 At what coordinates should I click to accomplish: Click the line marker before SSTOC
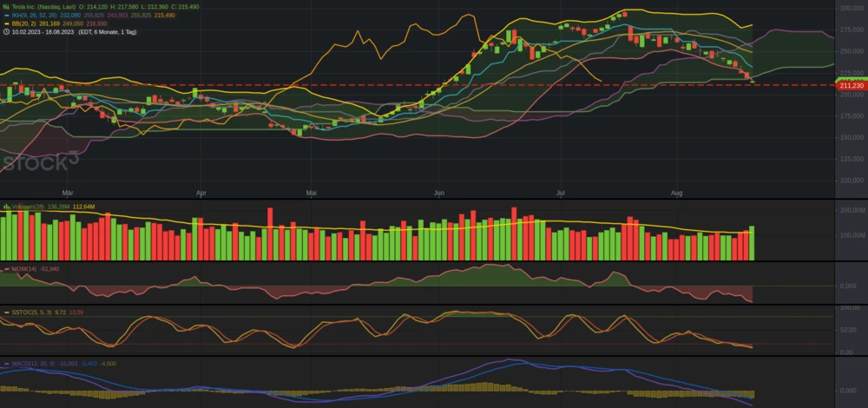6,313
